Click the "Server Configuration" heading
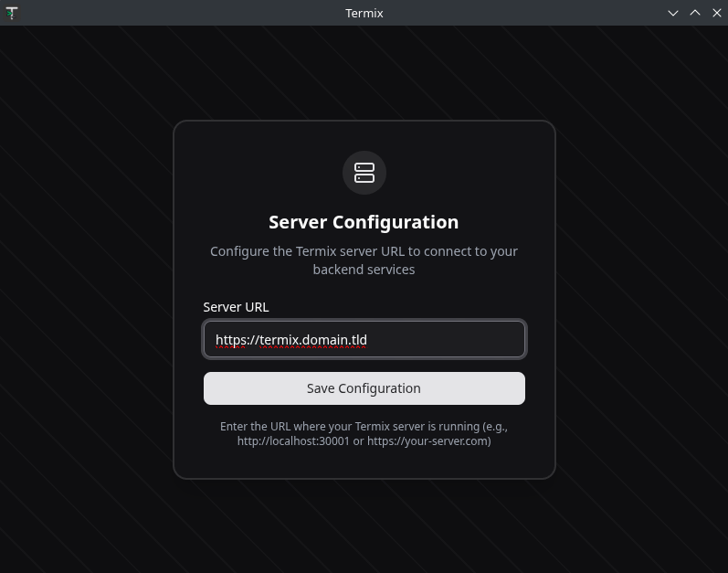 tap(364, 222)
